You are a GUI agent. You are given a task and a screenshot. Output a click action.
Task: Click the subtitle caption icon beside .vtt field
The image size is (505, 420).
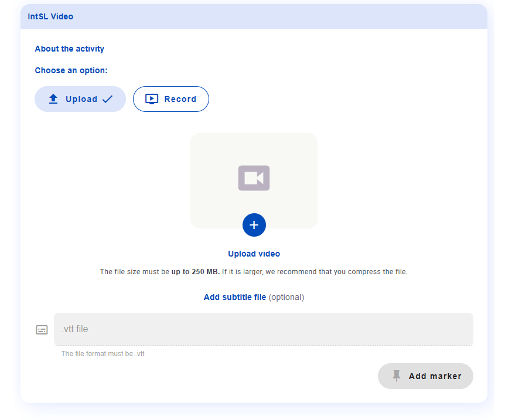tap(42, 330)
